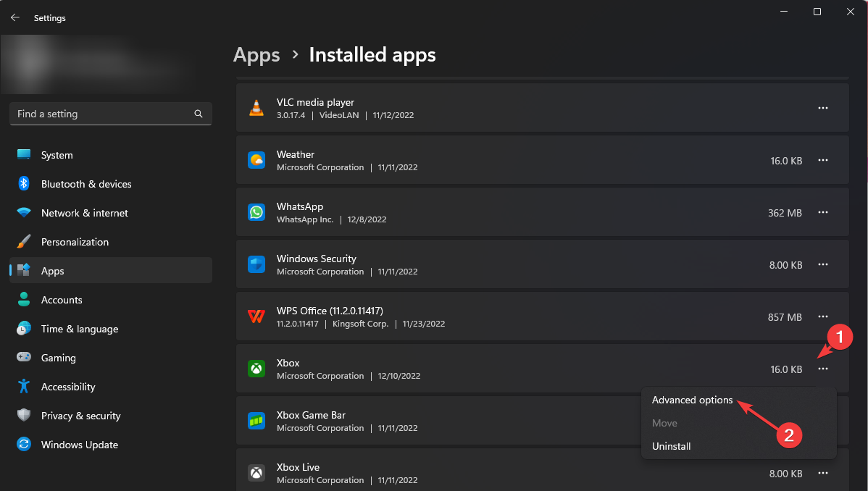Screen dimensions: 868x491
Task: Open more options for VLC media player
Action: [x=823, y=108]
